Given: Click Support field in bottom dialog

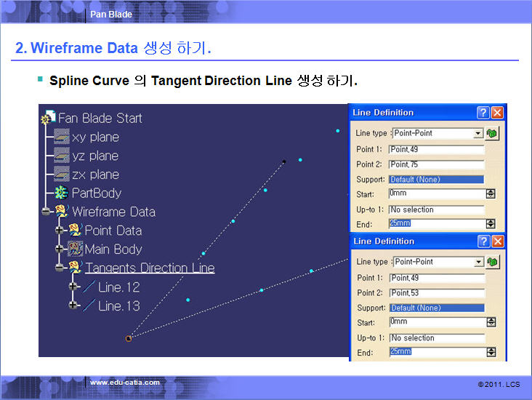Looking at the screenshot, I should coord(436,308).
